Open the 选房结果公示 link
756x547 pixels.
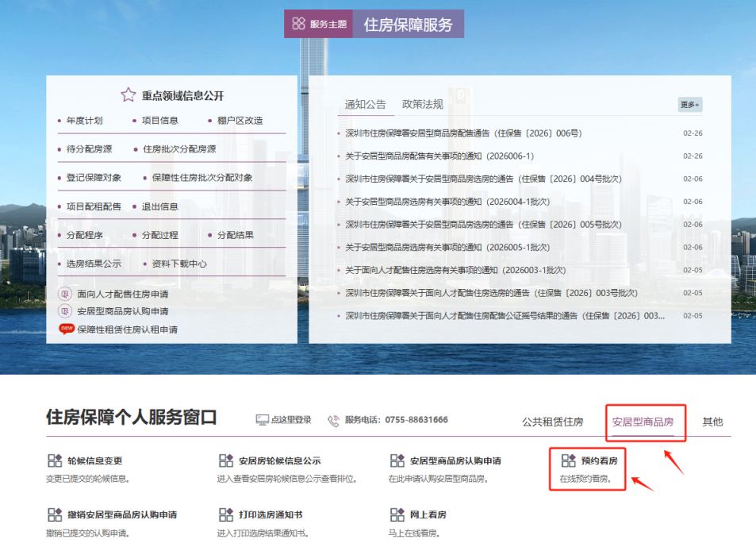94,264
